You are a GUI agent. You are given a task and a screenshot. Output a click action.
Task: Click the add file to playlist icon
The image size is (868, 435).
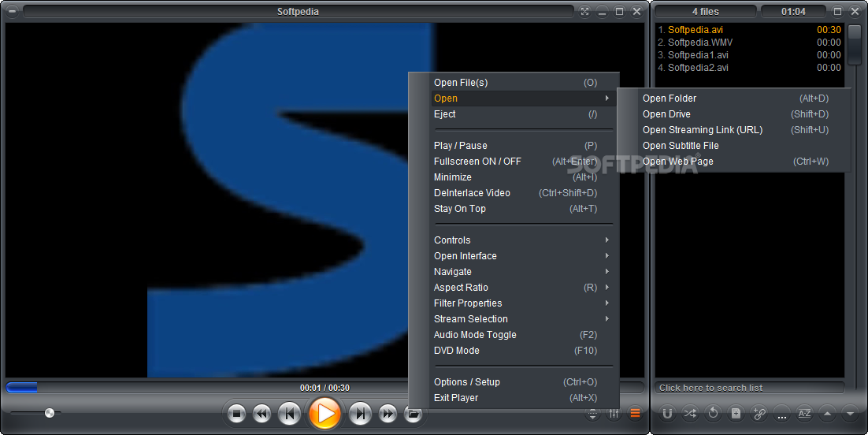point(736,414)
